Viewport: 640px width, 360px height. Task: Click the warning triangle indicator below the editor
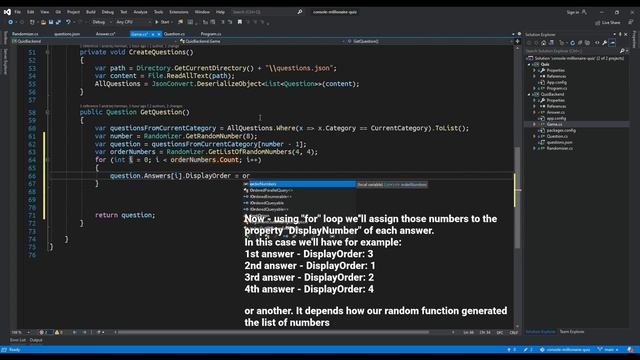[x=57, y=332]
